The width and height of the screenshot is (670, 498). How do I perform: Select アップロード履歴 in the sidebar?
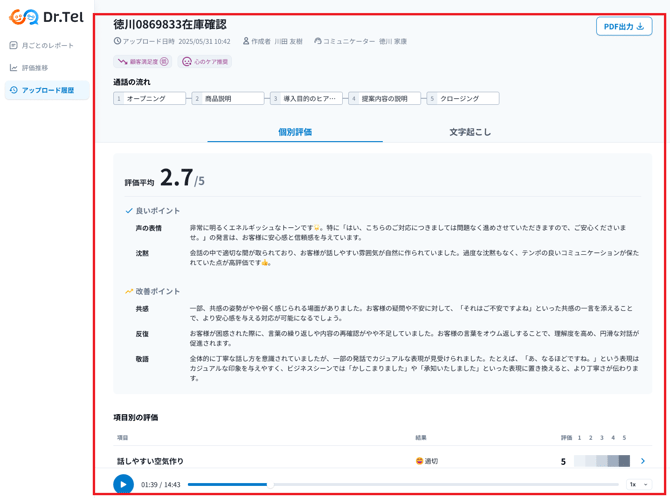pyautogui.click(x=47, y=90)
